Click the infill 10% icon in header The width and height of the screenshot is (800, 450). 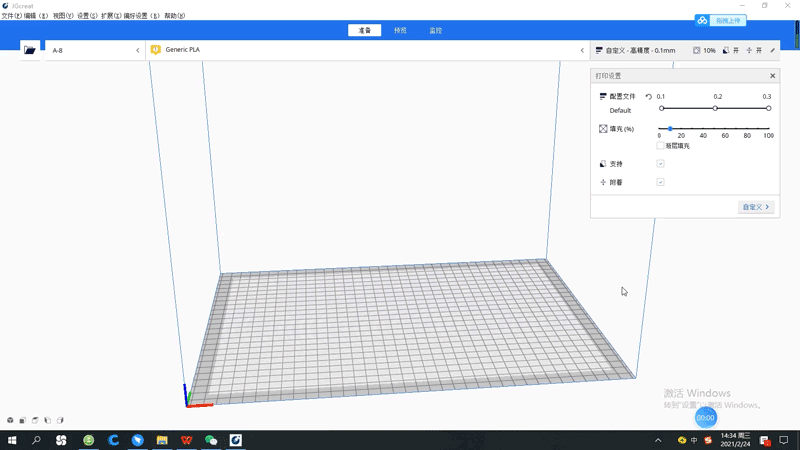click(x=697, y=50)
